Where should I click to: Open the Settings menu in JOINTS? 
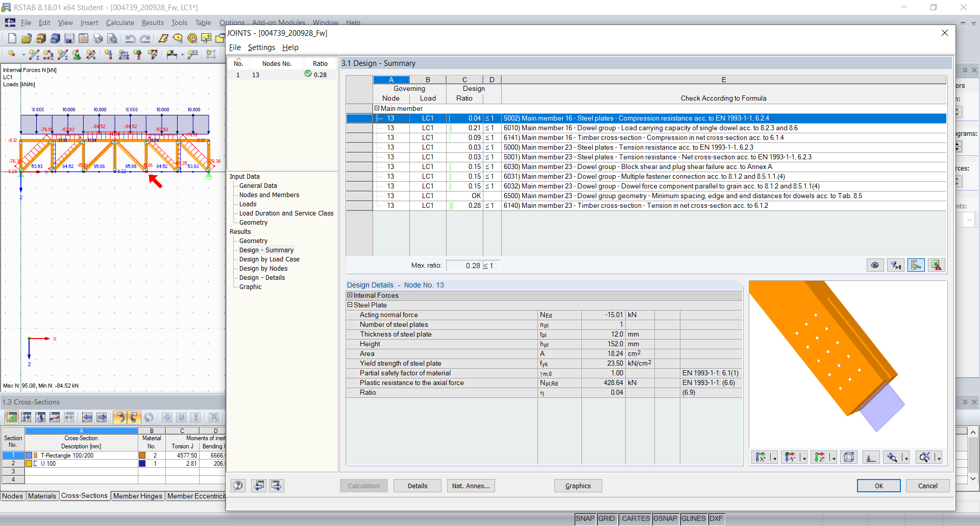pyautogui.click(x=261, y=47)
